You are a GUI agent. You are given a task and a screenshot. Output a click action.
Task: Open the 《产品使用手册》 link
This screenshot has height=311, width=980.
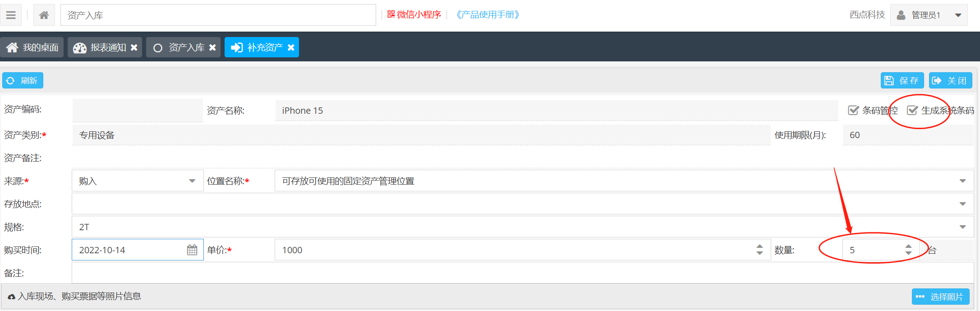(x=488, y=15)
